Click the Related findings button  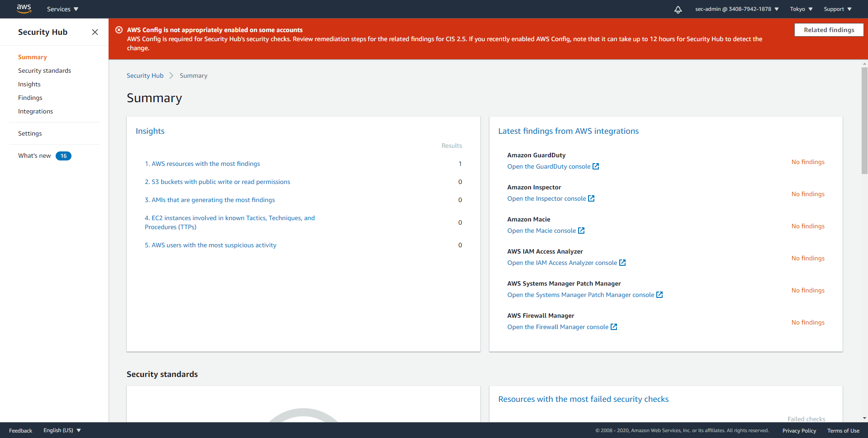[x=829, y=30]
